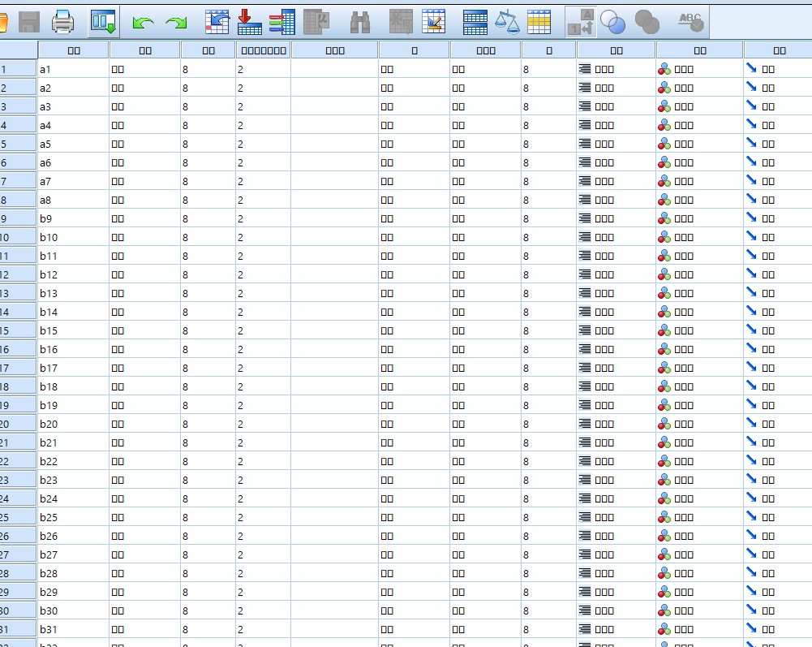
Task: Select the variable name cell b23
Action: (x=73, y=480)
